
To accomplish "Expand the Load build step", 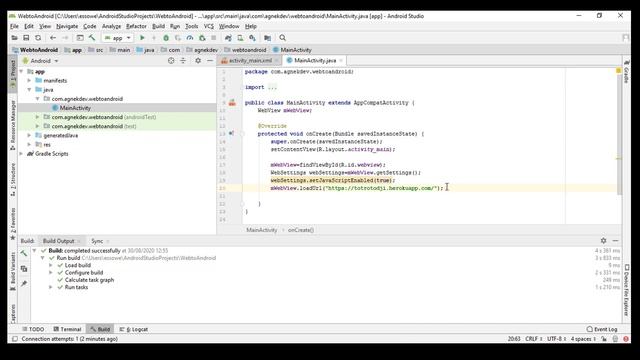I will (x=51, y=265).
